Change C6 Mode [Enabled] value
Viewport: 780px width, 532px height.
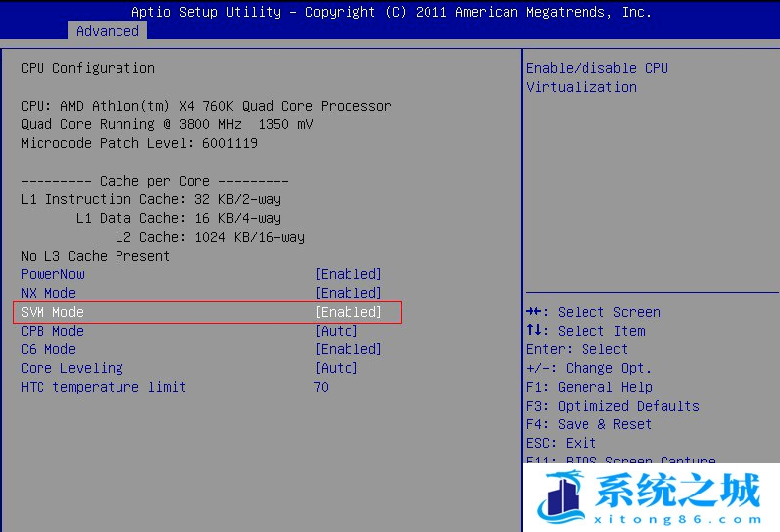349,350
